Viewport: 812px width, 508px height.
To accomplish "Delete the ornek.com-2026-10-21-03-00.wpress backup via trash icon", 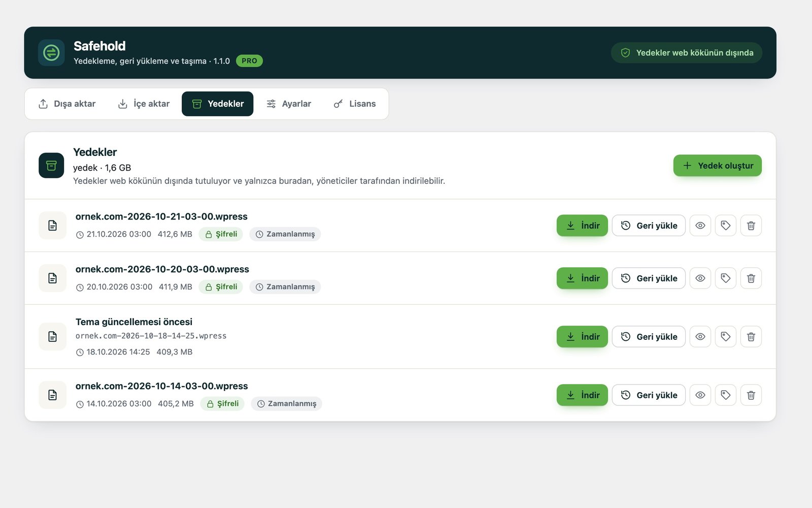I will click(751, 226).
